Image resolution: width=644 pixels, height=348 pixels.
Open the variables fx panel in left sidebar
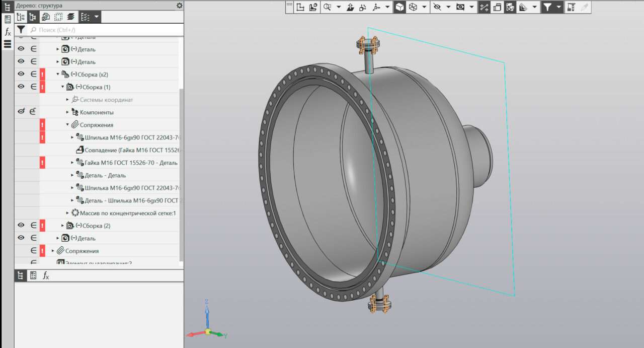click(8, 32)
